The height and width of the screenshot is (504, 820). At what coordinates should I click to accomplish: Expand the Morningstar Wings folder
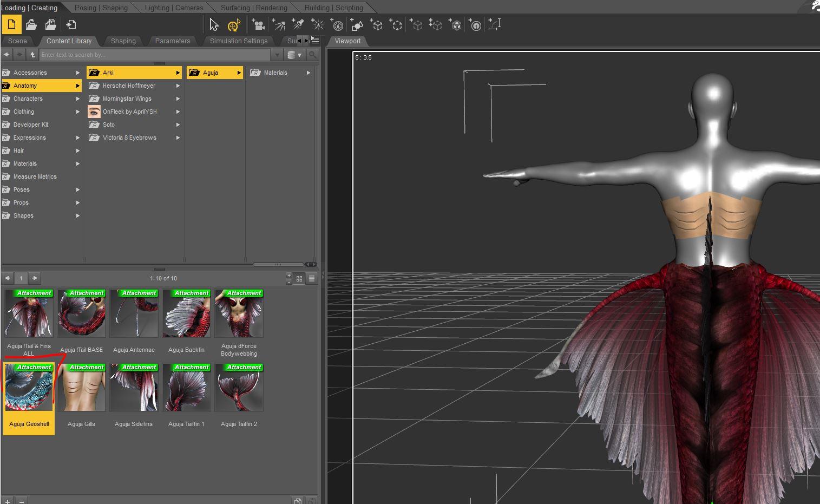178,99
